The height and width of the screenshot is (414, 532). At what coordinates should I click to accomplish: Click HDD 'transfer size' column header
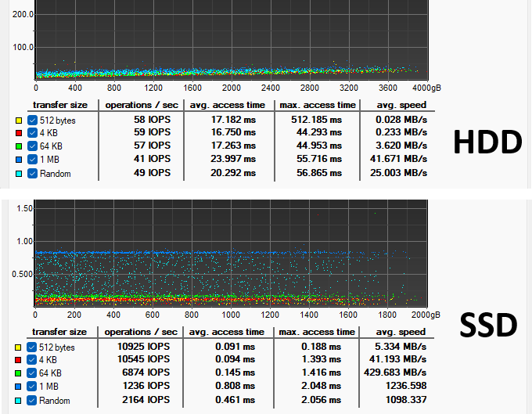60,105
